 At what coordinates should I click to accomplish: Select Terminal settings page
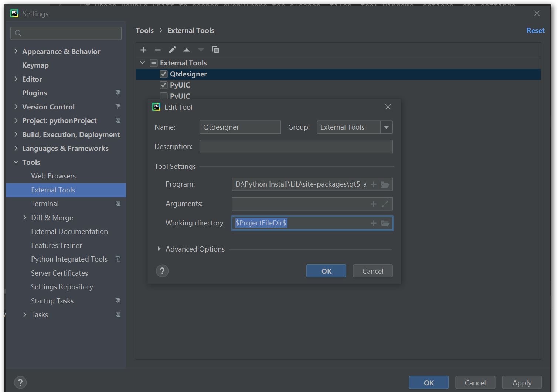point(45,204)
